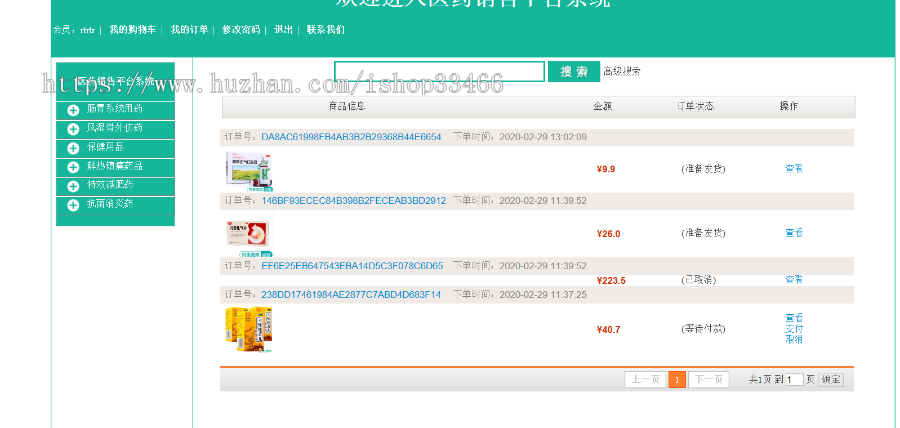Click the ¥223.5 amount
The height and width of the screenshot is (428, 900).
tap(611, 281)
